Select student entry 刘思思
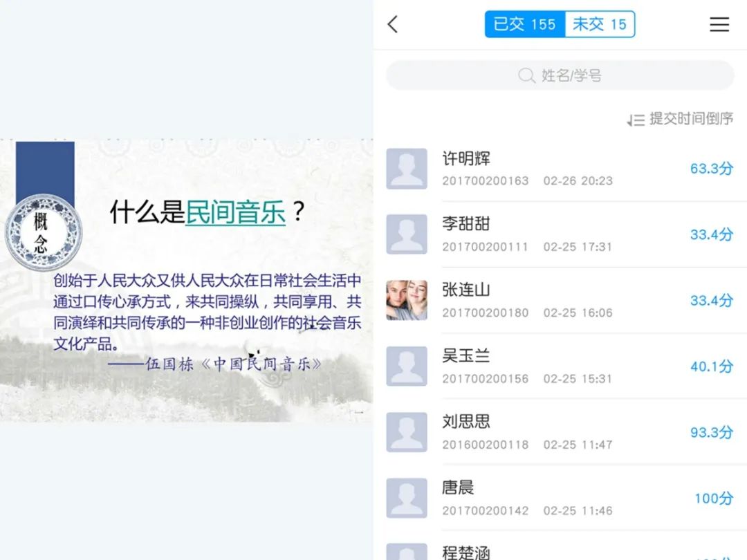This screenshot has height=560, width=747. pyautogui.click(x=560, y=432)
